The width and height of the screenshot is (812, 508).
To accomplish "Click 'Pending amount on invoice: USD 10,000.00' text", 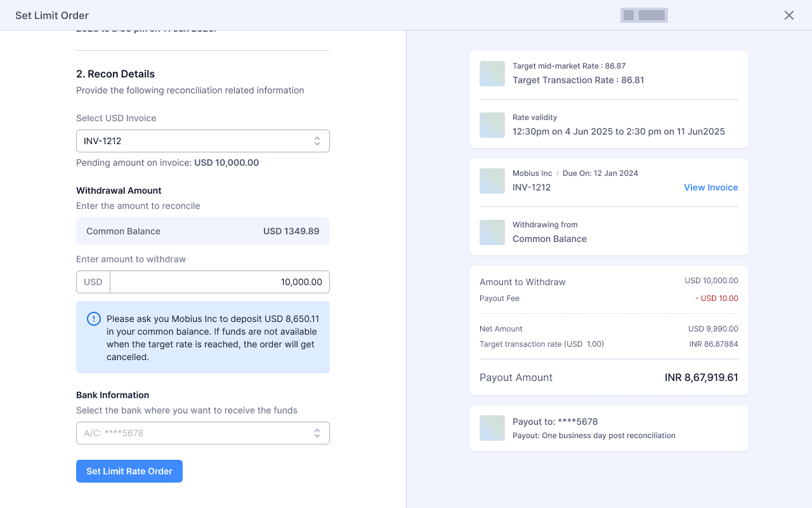I will click(x=167, y=163).
